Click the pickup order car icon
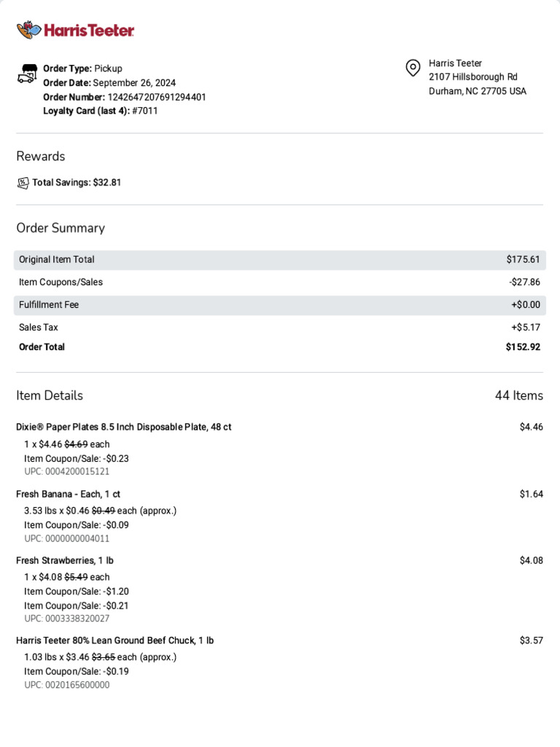This screenshot has width=560, height=747. (x=27, y=74)
